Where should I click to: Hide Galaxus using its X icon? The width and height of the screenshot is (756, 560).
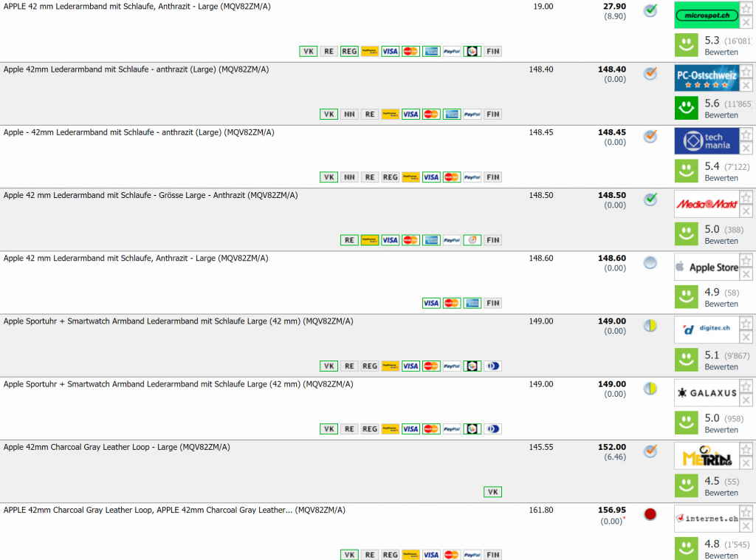pos(746,400)
